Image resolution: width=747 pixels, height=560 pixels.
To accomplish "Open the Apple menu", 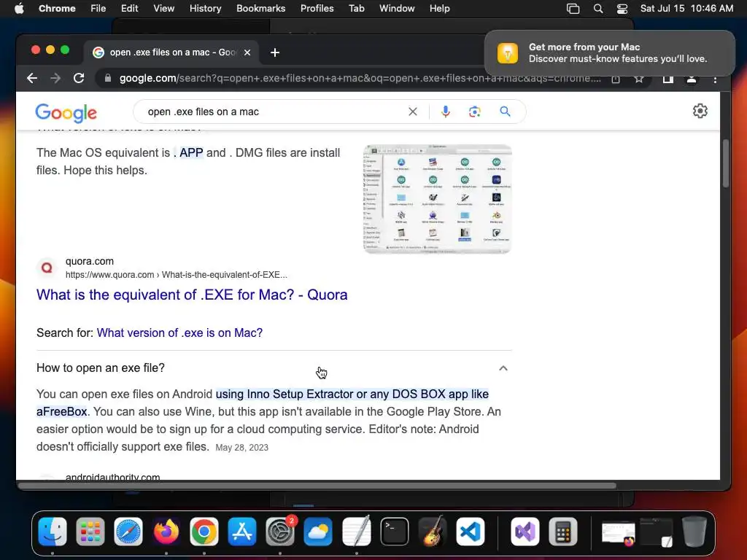I will [19, 9].
